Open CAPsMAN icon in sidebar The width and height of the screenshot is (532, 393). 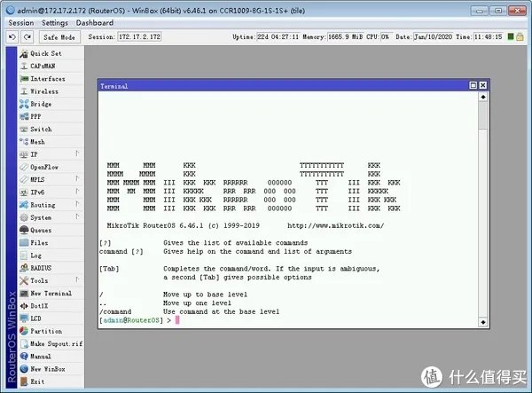[24, 67]
